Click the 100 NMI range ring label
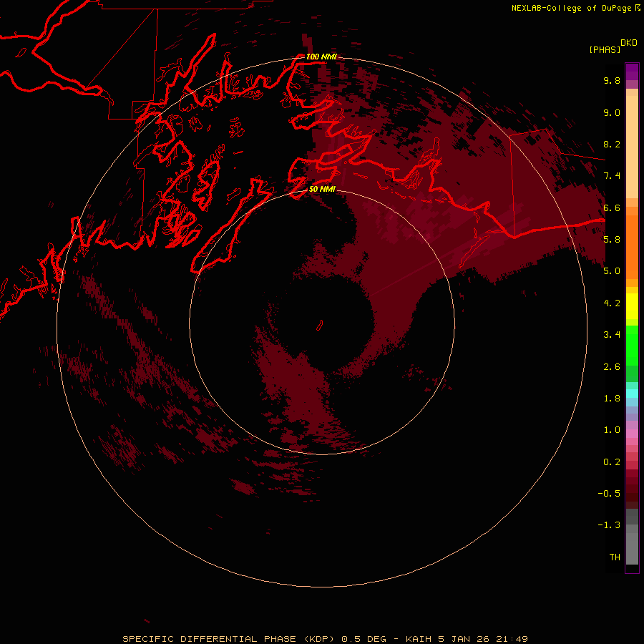This screenshot has height=644, width=644. coord(321,57)
